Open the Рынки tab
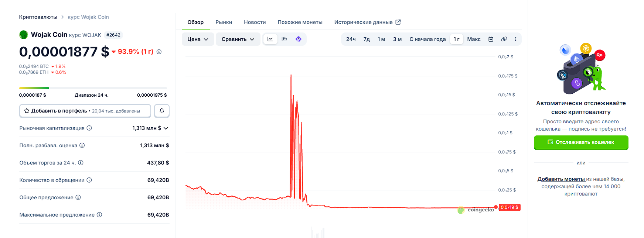644x238 pixels. tap(224, 22)
